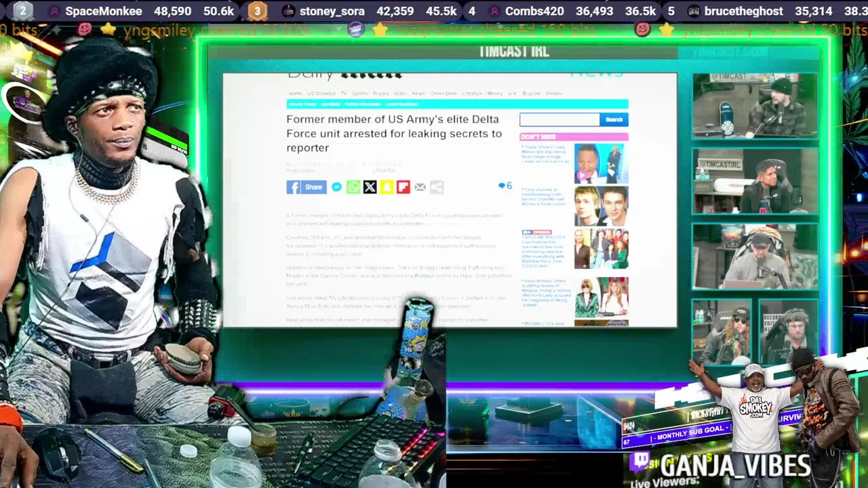Click the blue Search button

(x=614, y=120)
